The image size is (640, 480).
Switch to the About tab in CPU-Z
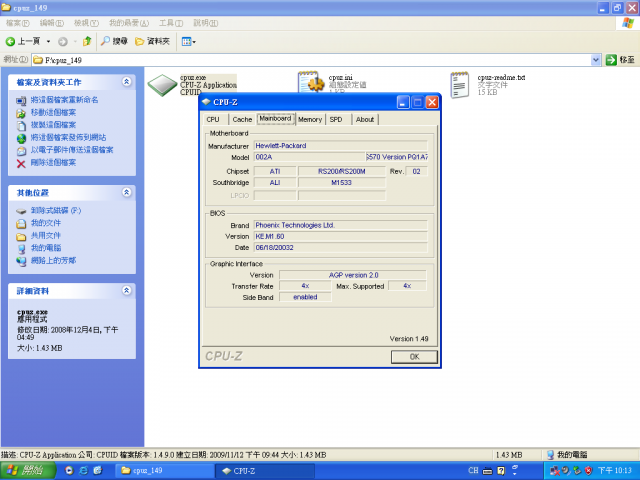[364, 119]
